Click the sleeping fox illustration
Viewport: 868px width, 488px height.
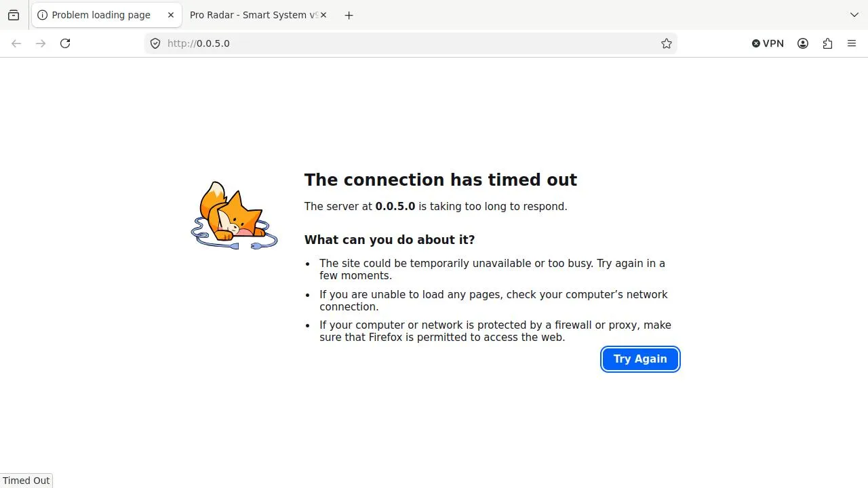pos(234,216)
